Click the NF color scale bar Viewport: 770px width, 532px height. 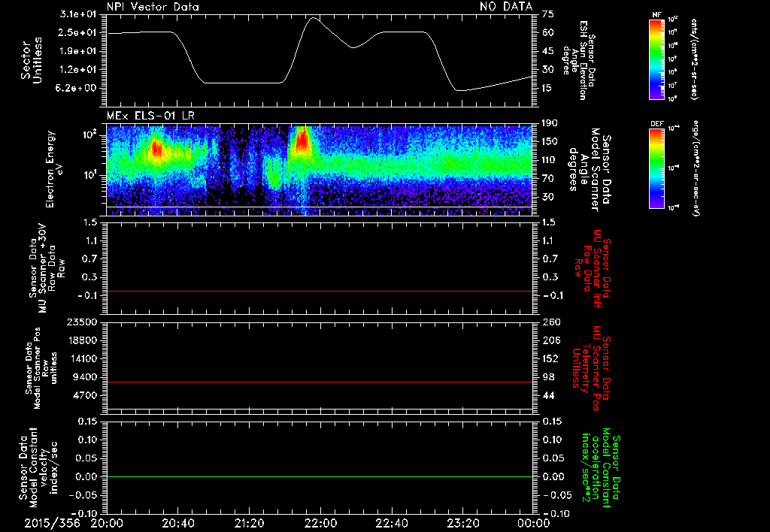coord(656,59)
